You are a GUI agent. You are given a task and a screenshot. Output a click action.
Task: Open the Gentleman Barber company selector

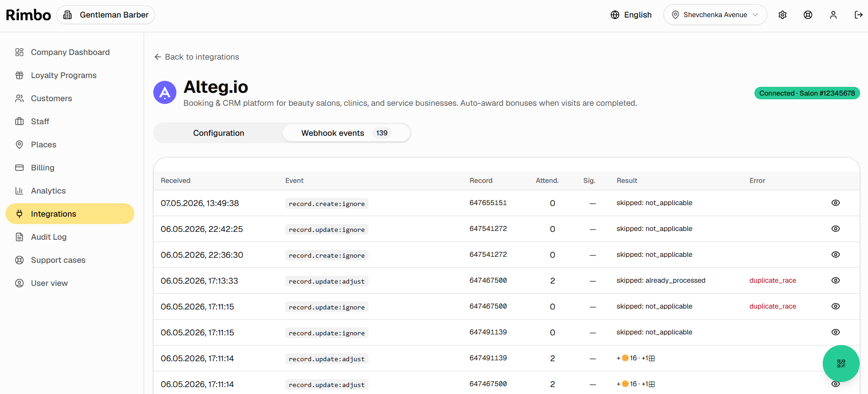click(x=106, y=15)
